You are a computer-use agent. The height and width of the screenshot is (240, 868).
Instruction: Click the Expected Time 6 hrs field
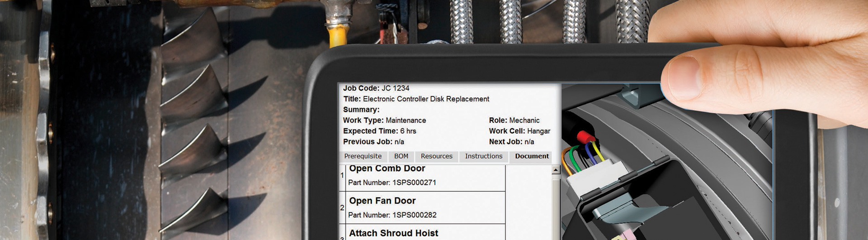(x=379, y=131)
